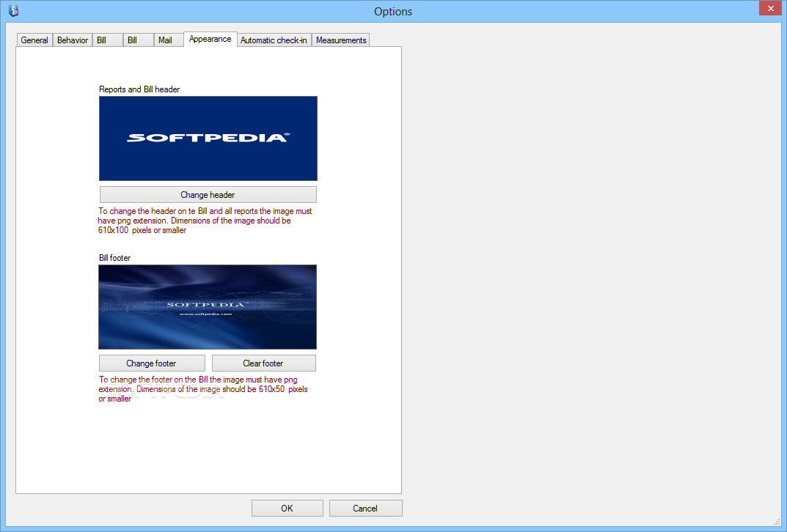Image resolution: width=787 pixels, height=532 pixels.
Task: Click the 'Reports and Bill header' label
Action: pyautogui.click(x=139, y=89)
